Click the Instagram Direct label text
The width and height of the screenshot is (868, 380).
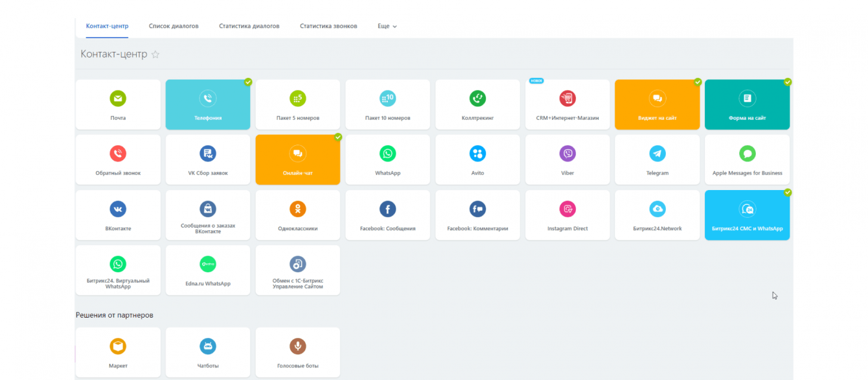click(567, 229)
